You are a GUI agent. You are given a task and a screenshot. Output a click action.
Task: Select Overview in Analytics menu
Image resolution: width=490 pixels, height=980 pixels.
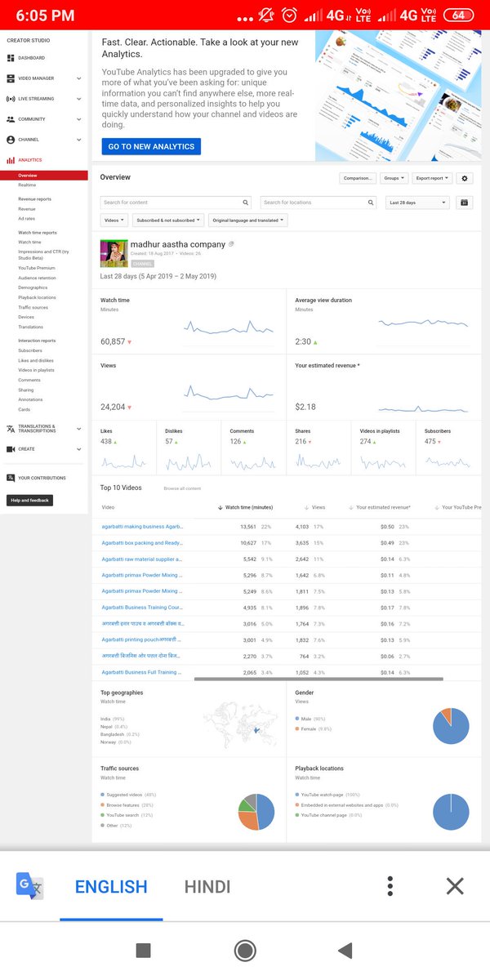(44, 176)
